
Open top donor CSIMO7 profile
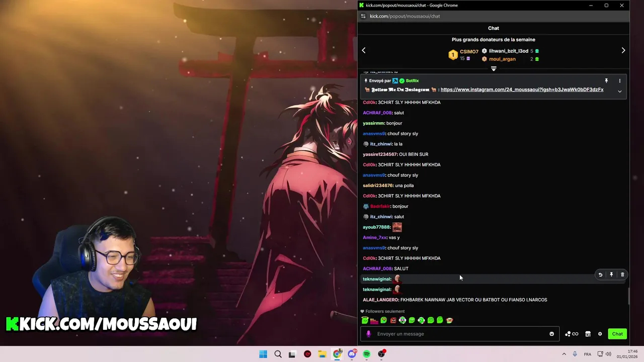[469, 52]
